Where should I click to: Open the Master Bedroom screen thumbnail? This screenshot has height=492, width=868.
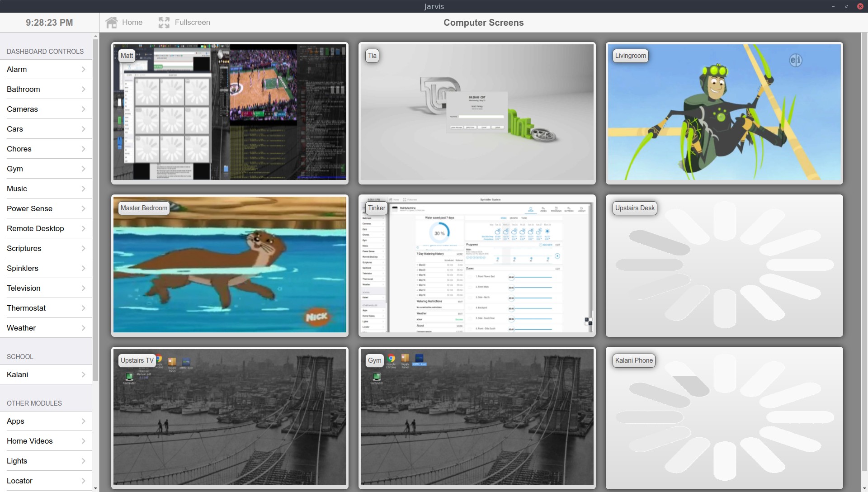pos(229,265)
